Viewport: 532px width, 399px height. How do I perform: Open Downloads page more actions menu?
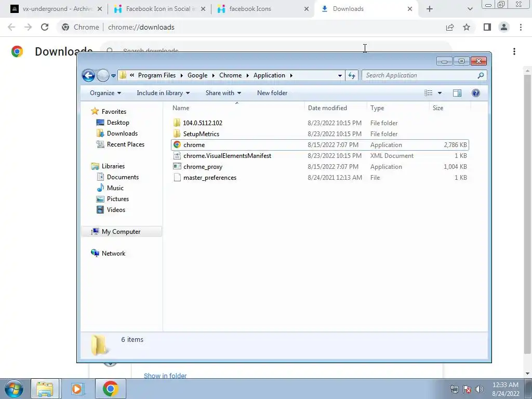coord(514,51)
